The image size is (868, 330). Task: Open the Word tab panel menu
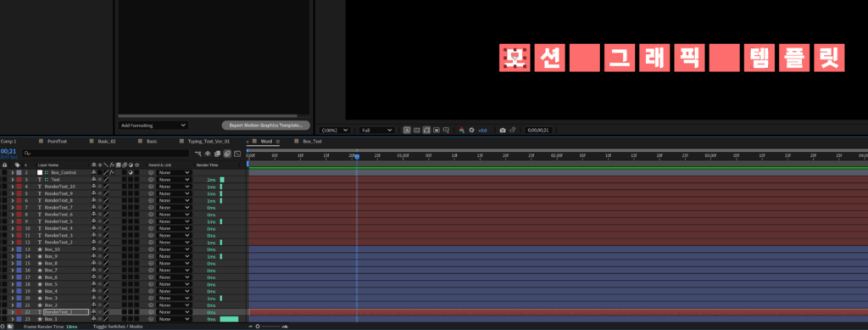pos(278,142)
